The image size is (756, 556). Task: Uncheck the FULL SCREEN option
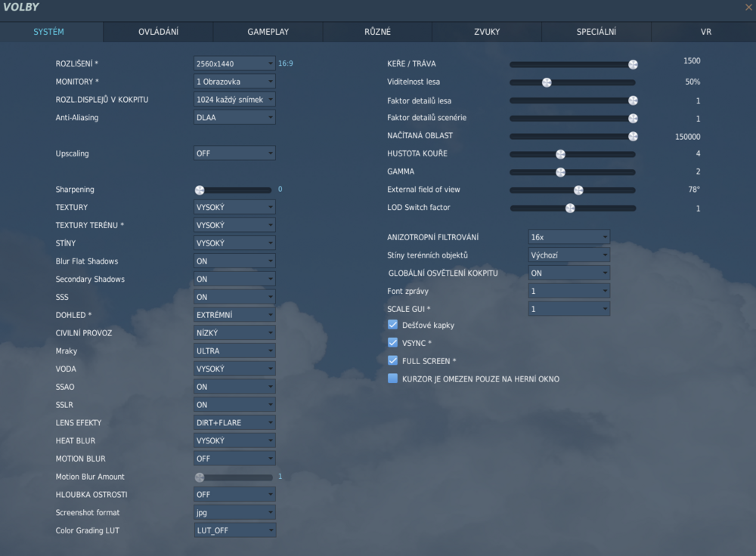click(392, 360)
